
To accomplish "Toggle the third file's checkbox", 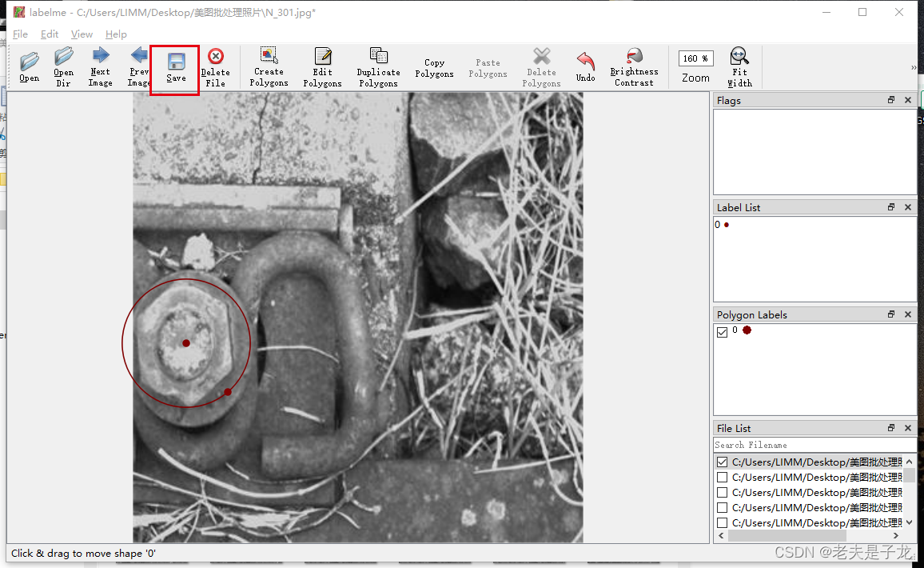I will pos(722,493).
